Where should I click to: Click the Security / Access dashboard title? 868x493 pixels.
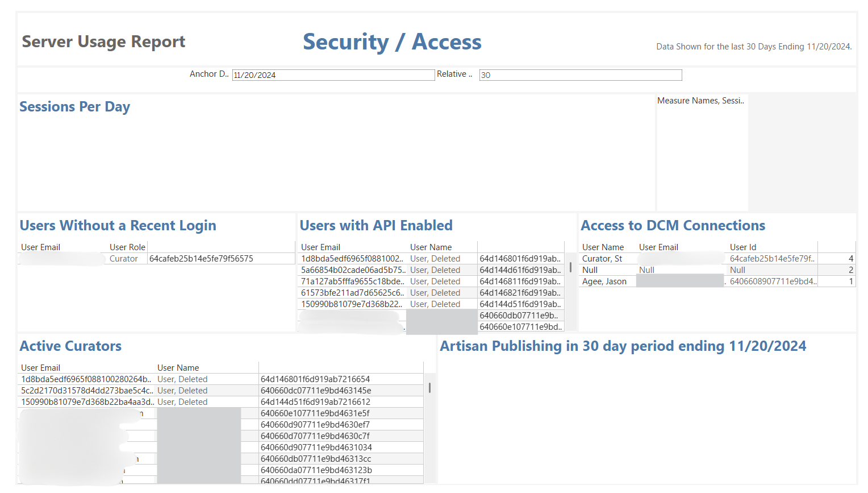coord(393,41)
